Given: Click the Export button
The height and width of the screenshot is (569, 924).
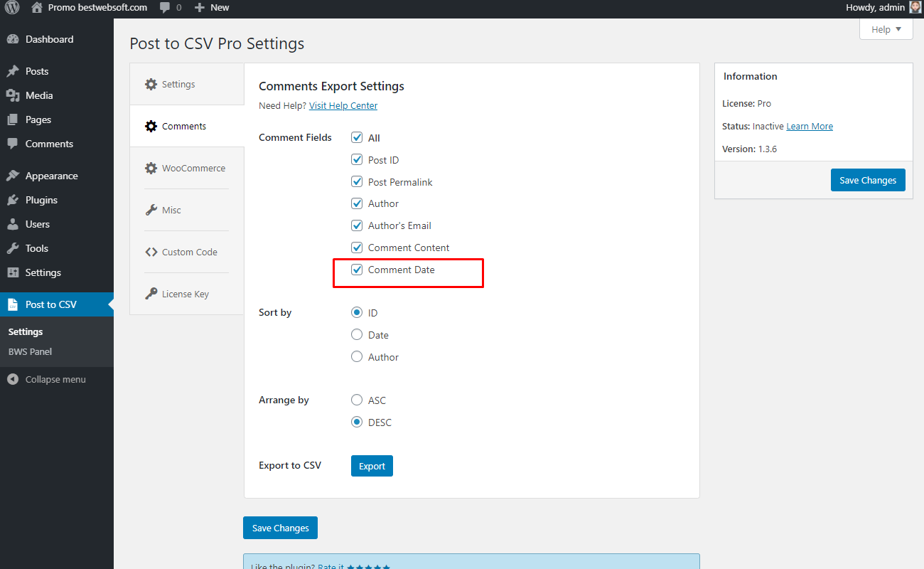Looking at the screenshot, I should coord(372,466).
